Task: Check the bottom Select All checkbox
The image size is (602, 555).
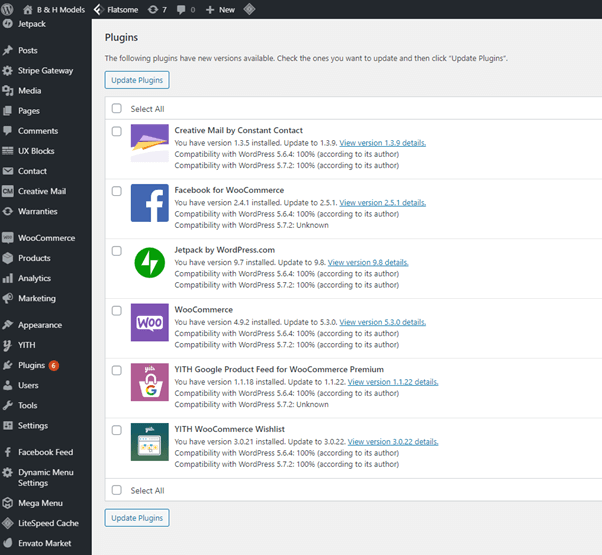Action: (117, 490)
